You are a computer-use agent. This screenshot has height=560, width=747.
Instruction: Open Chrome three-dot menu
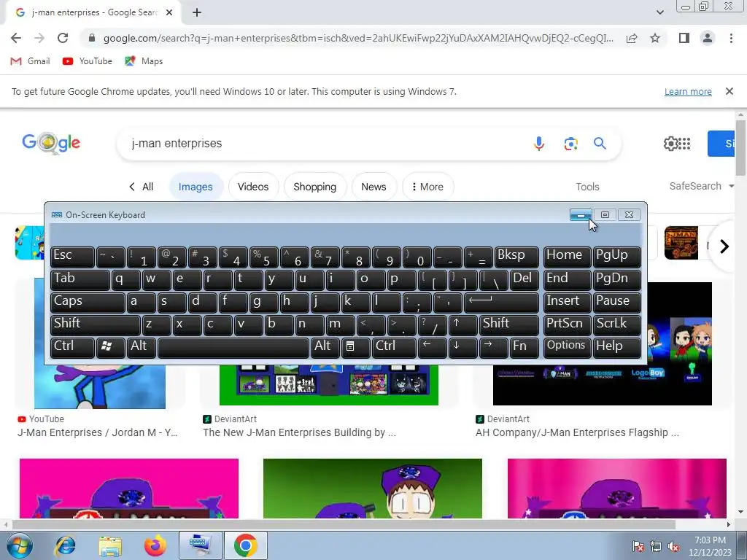click(731, 38)
